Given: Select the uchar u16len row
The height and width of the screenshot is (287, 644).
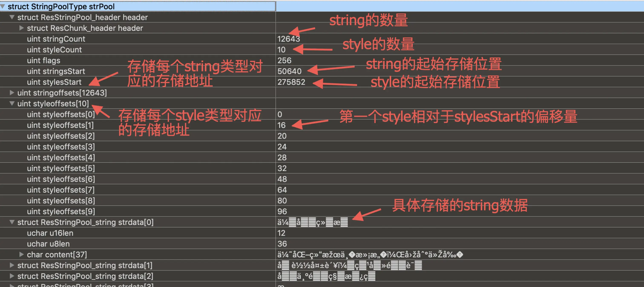Looking at the screenshot, I should coord(50,233).
